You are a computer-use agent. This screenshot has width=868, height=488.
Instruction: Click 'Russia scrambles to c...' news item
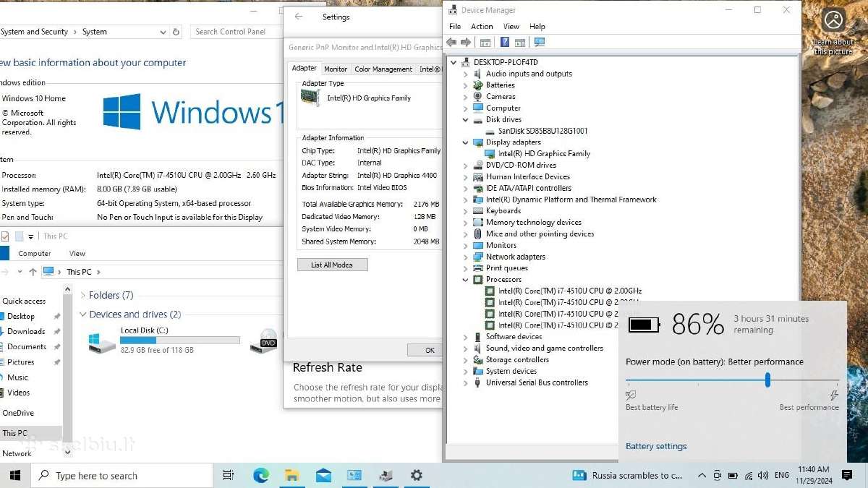coord(628,475)
